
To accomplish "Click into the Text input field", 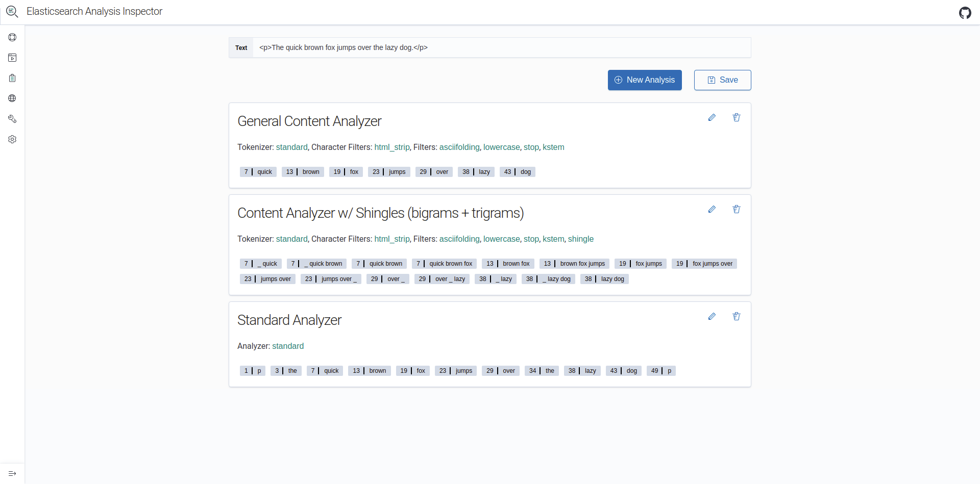I will 500,47.
